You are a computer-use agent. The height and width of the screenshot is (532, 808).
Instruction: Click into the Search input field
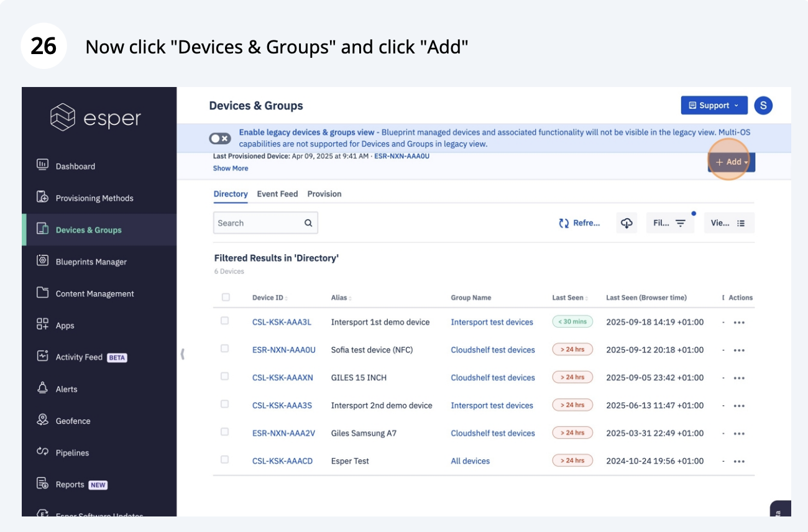[258, 223]
